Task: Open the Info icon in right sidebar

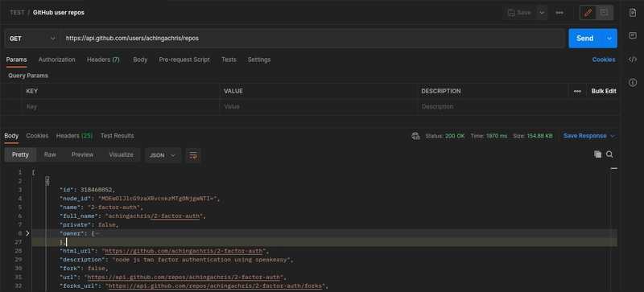Action: click(633, 83)
